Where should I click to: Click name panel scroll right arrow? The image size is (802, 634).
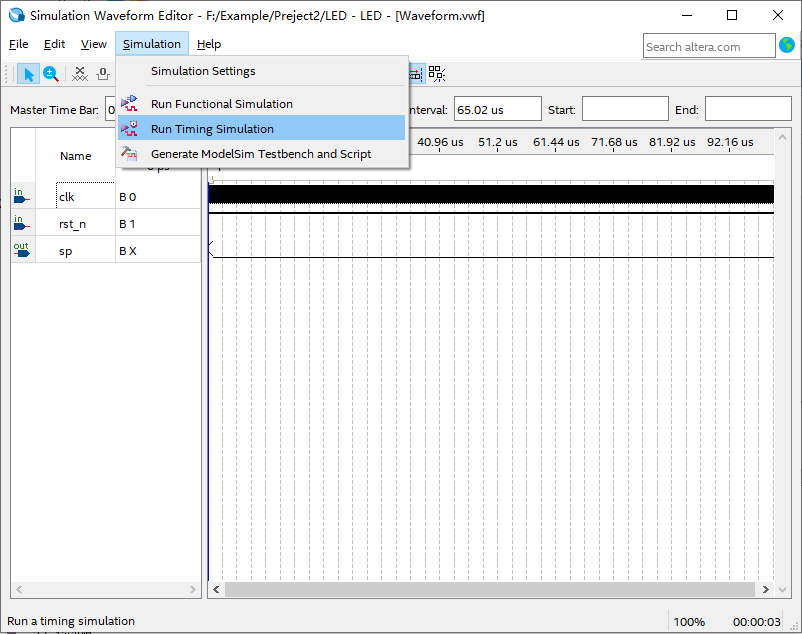click(x=192, y=589)
